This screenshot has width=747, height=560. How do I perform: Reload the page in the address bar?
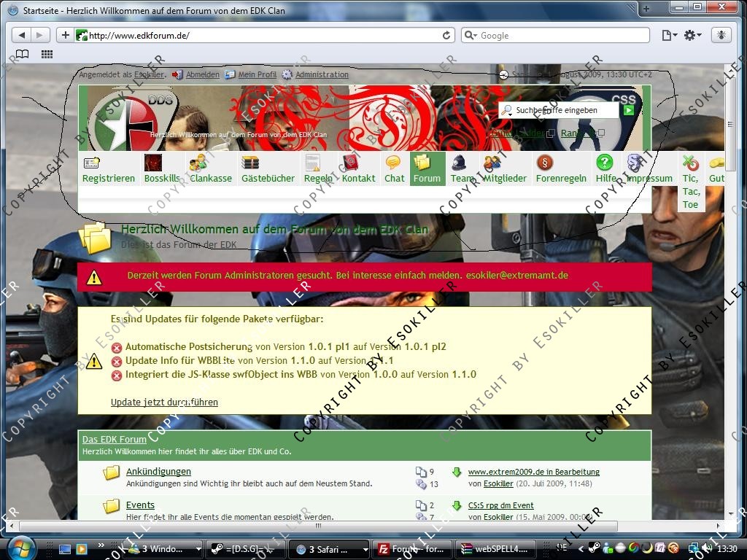pos(446,35)
